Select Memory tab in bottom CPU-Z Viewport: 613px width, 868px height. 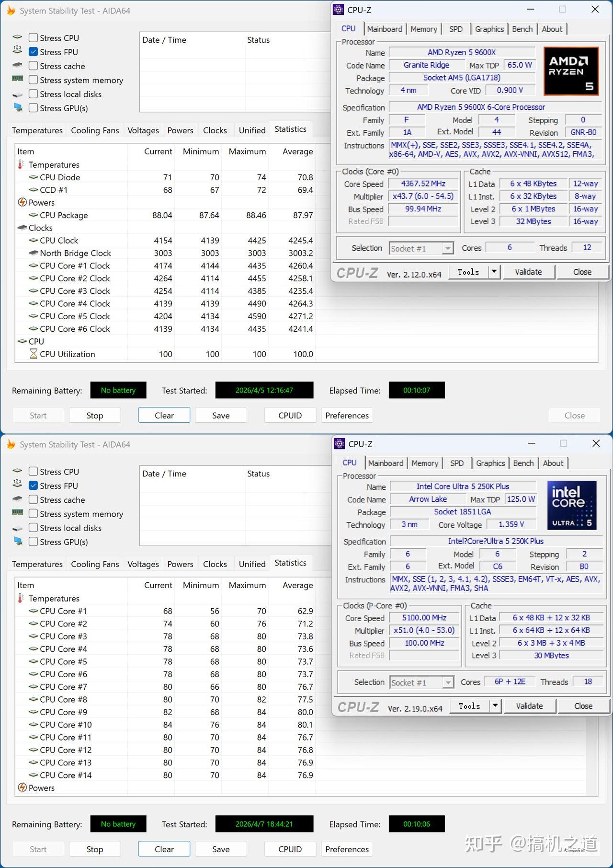coord(425,463)
